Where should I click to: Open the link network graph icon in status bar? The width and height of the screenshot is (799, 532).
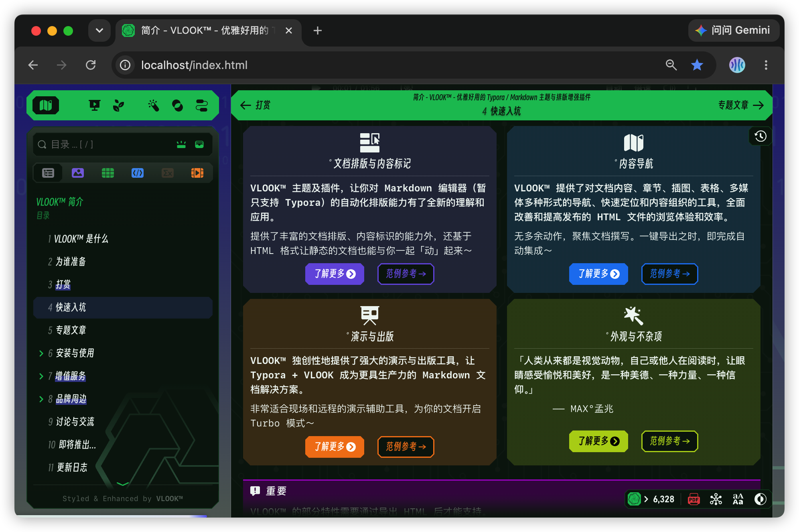716,499
